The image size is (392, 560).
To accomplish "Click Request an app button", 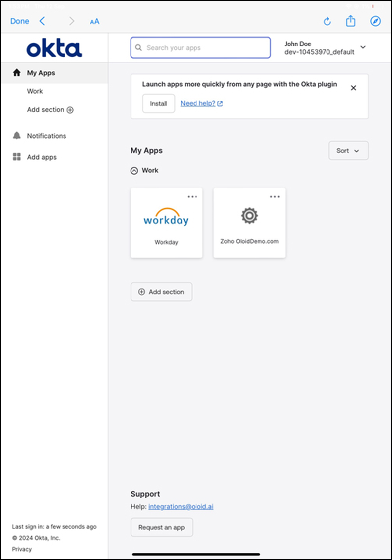I will [162, 527].
